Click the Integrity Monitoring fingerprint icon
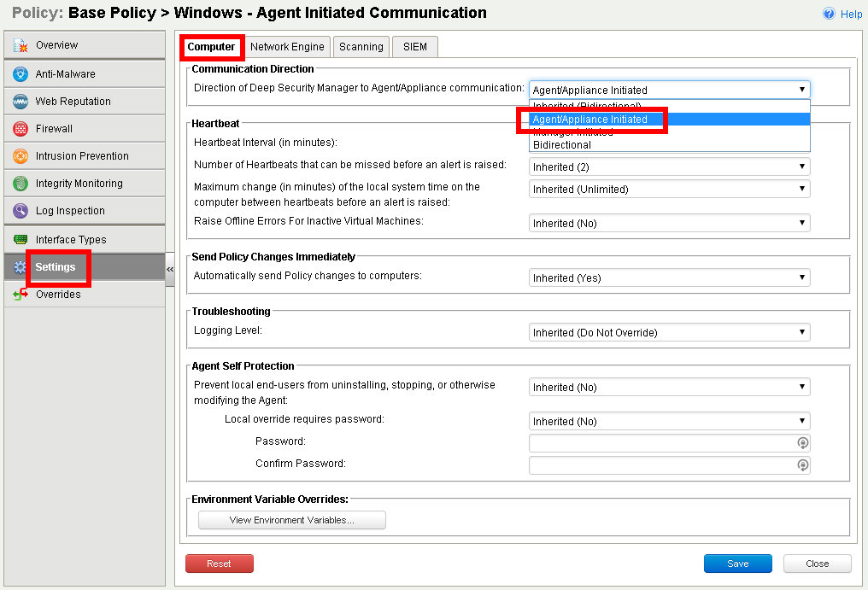This screenshot has height=590, width=868. (x=21, y=184)
